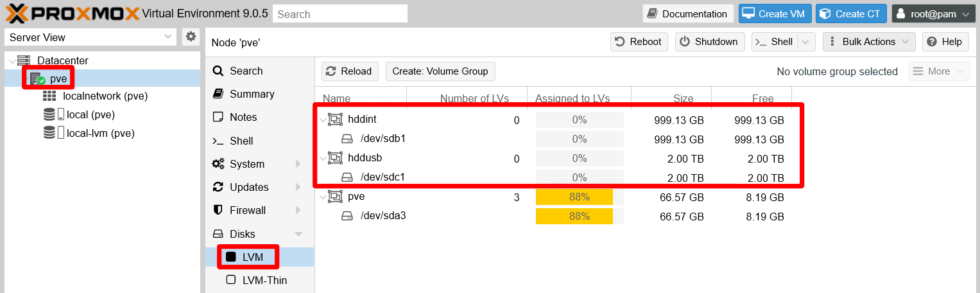Click Create: Volume Group button
Screen dimensions: 980x293
click(x=440, y=71)
